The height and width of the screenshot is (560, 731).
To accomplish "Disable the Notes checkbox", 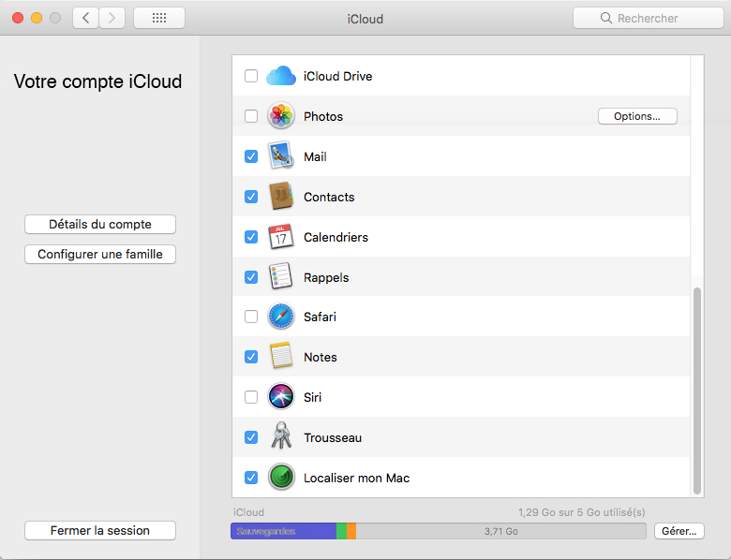I will pos(251,357).
